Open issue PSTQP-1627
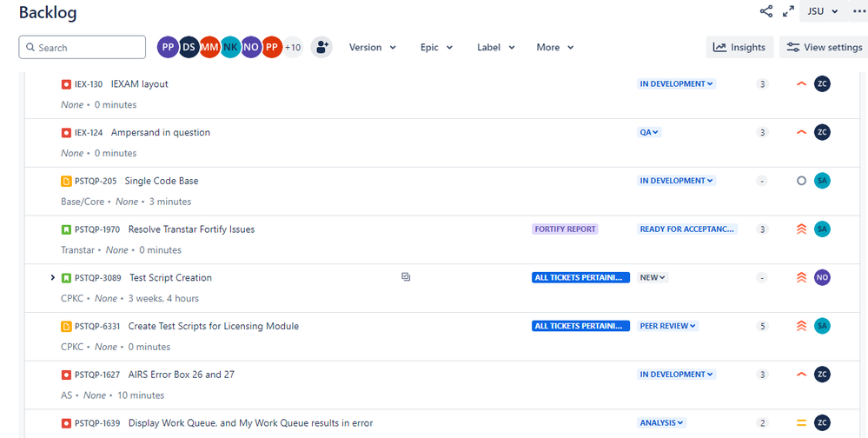 (97, 375)
